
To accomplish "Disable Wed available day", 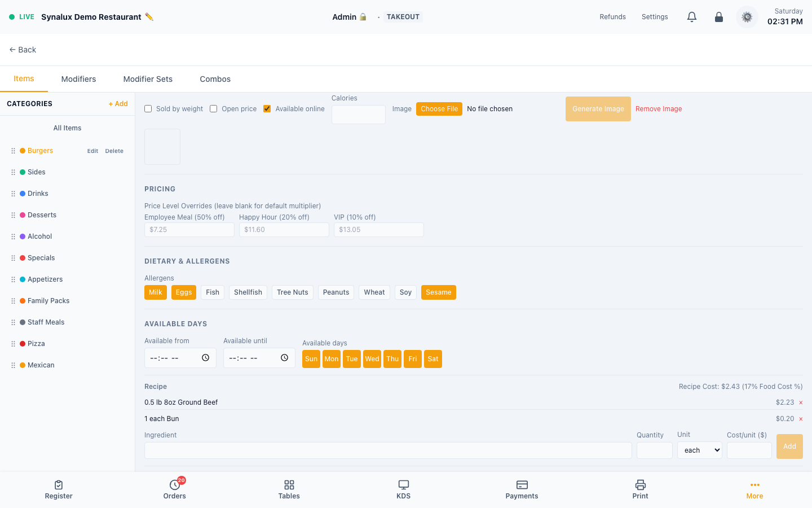I will pyautogui.click(x=372, y=359).
